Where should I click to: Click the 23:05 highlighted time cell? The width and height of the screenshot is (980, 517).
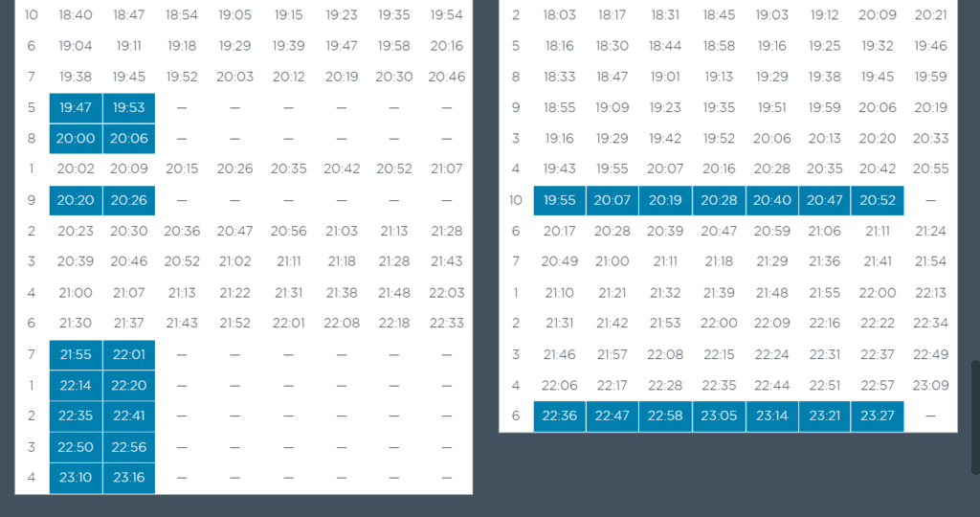click(x=719, y=416)
